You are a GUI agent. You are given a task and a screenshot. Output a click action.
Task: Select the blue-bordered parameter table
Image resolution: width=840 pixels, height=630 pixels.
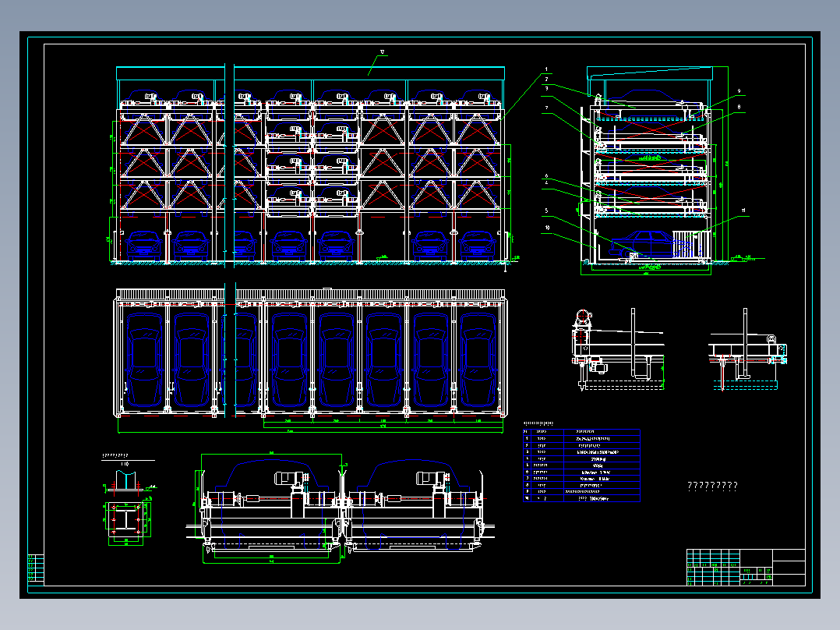pos(581,465)
